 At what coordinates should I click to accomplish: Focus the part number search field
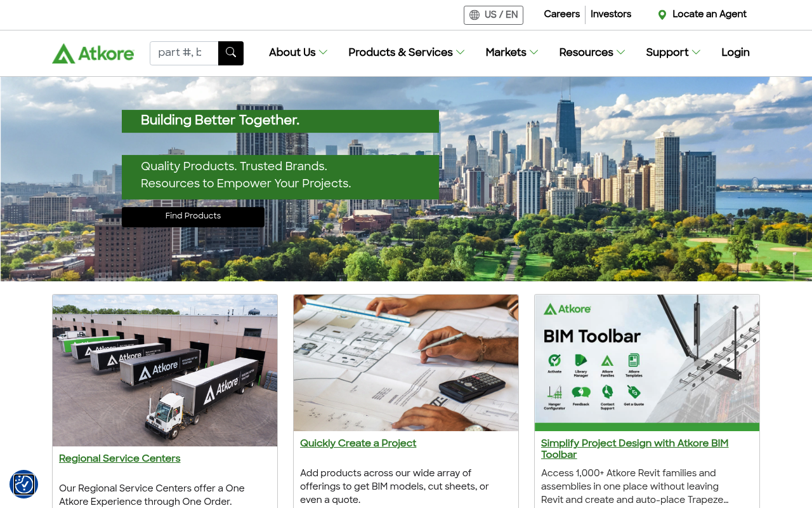pyautogui.click(x=184, y=53)
